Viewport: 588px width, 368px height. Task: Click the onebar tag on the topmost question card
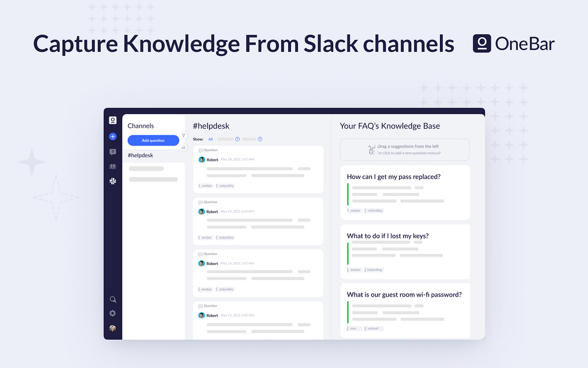206,186
